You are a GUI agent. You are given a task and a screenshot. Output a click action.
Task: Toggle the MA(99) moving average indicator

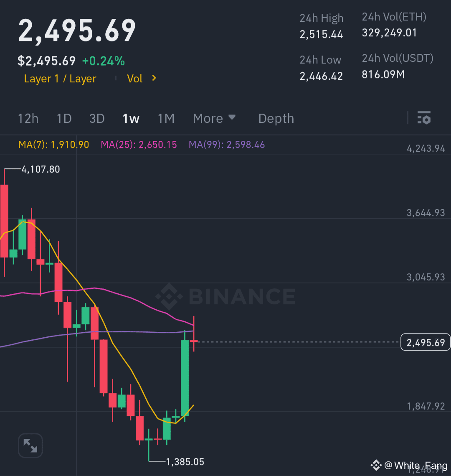coord(227,145)
